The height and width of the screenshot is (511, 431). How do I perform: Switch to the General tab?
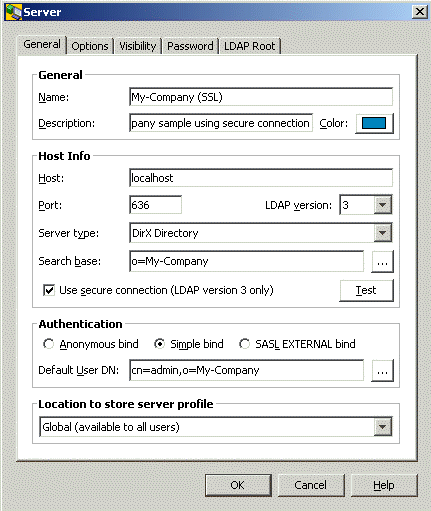pos(42,45)
